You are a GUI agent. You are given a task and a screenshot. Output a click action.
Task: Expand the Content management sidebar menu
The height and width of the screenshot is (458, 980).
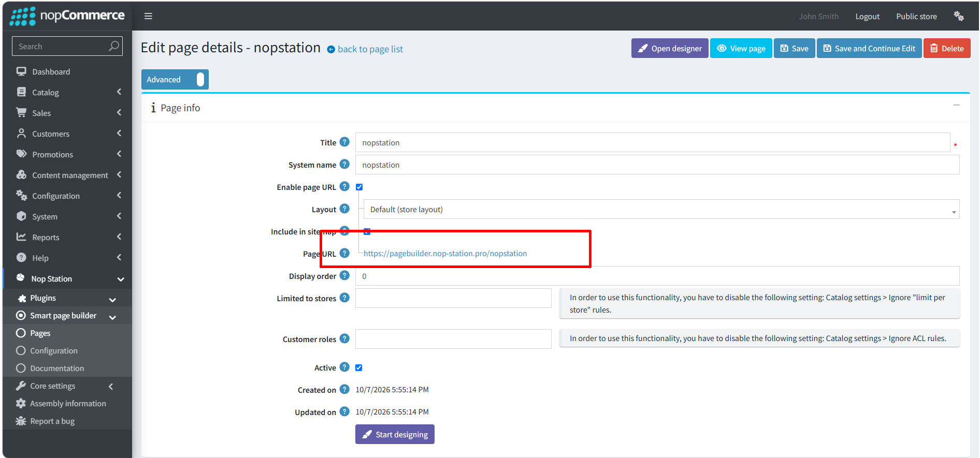tap(67, 175)
